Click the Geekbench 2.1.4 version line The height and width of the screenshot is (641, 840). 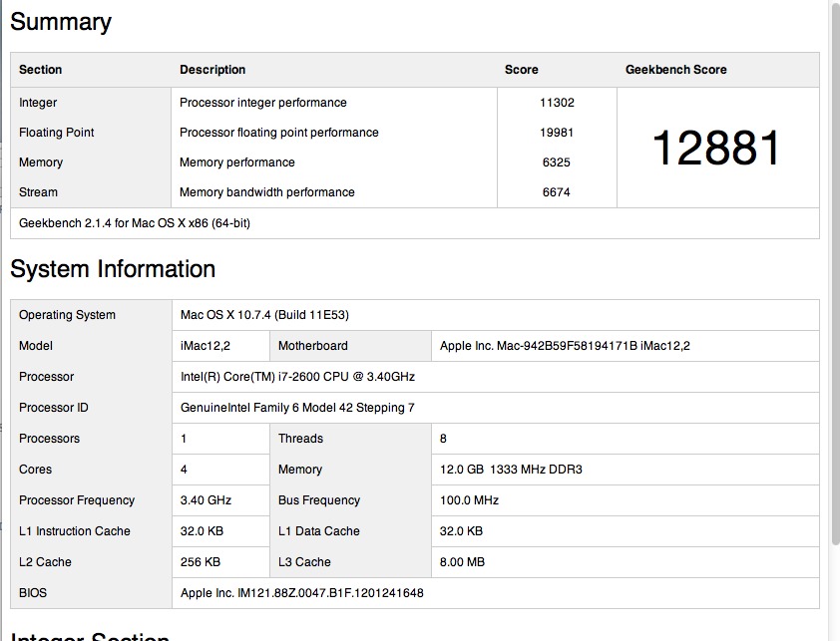(135, 222)
